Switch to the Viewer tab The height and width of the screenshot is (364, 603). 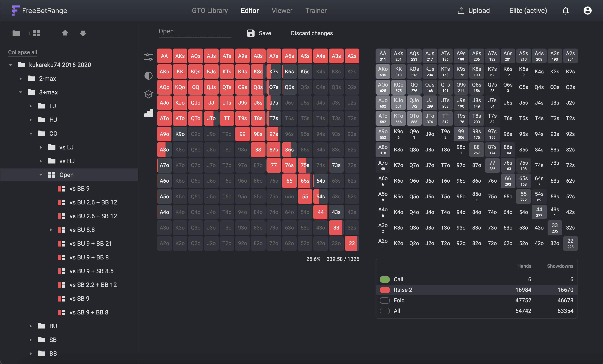coord(282,11)
